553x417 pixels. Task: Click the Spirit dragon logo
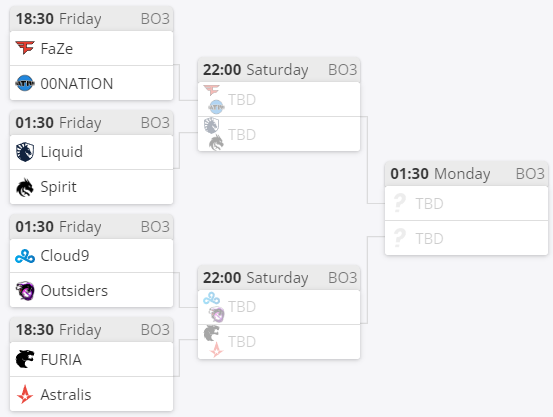pyautogui.click(x=25, y=187)
